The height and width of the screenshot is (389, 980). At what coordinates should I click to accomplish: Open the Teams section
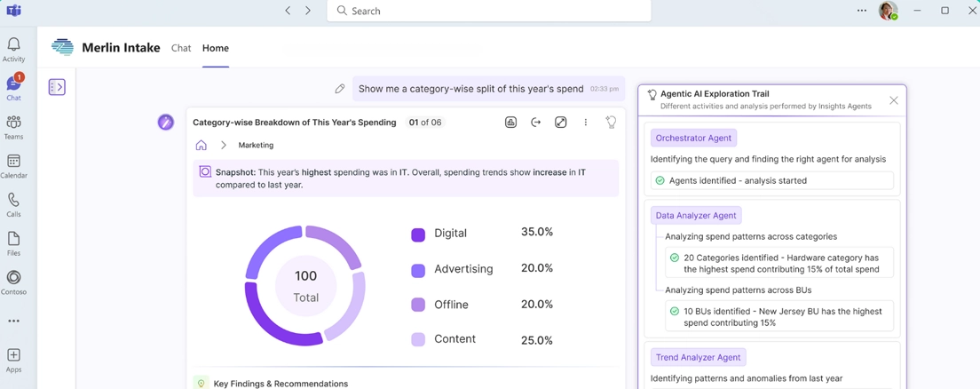point(13,127)
